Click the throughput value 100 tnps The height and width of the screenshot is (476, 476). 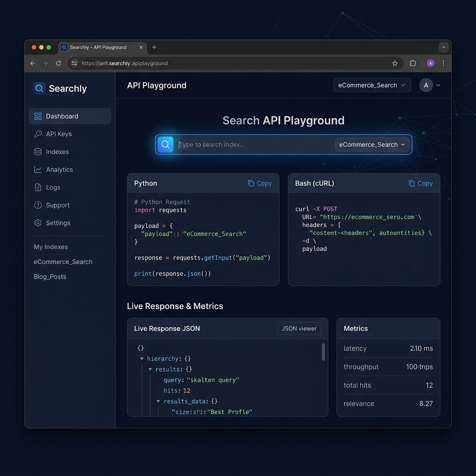click(x=420, y=367)
